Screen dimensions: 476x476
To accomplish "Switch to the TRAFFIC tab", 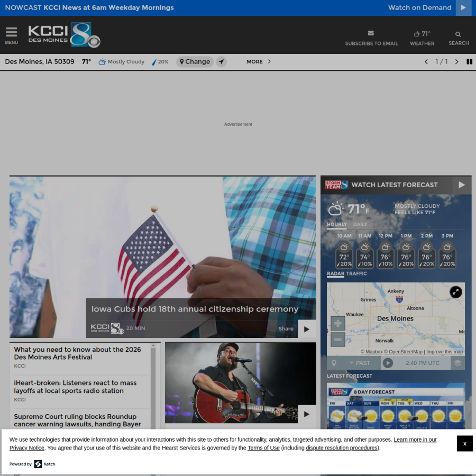I will pyautogui.click(x=356, y=273).
